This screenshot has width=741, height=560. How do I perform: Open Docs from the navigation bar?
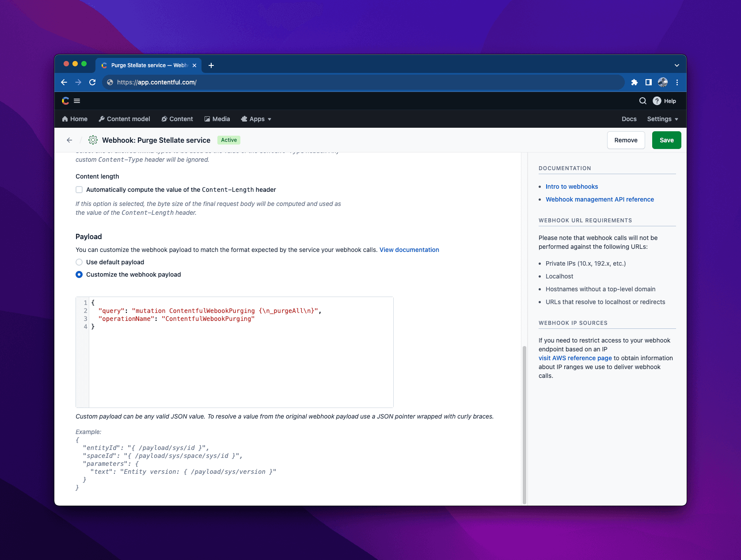pos(629,118)
